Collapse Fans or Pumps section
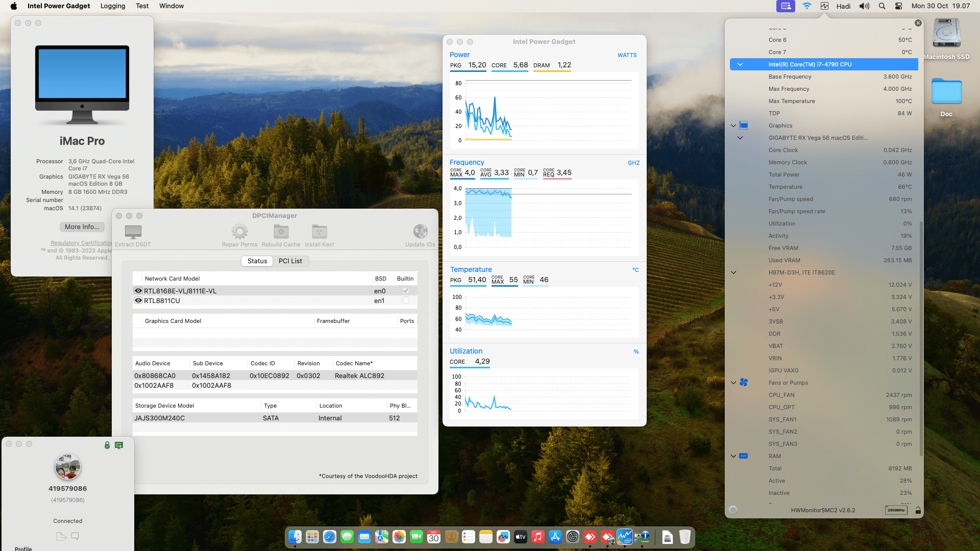Image resolution: width=980 pixels, height=551 pixels. (x=733, y=383)
